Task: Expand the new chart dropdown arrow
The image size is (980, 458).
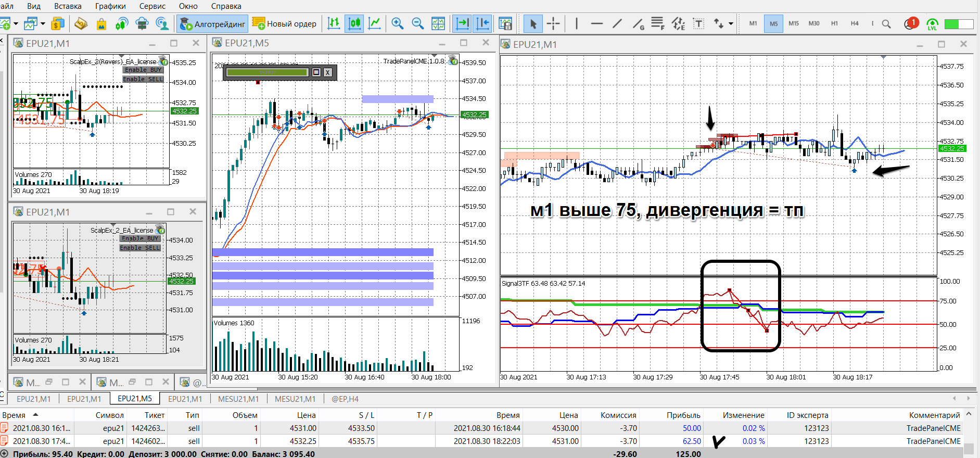Action: pos(16,23)
